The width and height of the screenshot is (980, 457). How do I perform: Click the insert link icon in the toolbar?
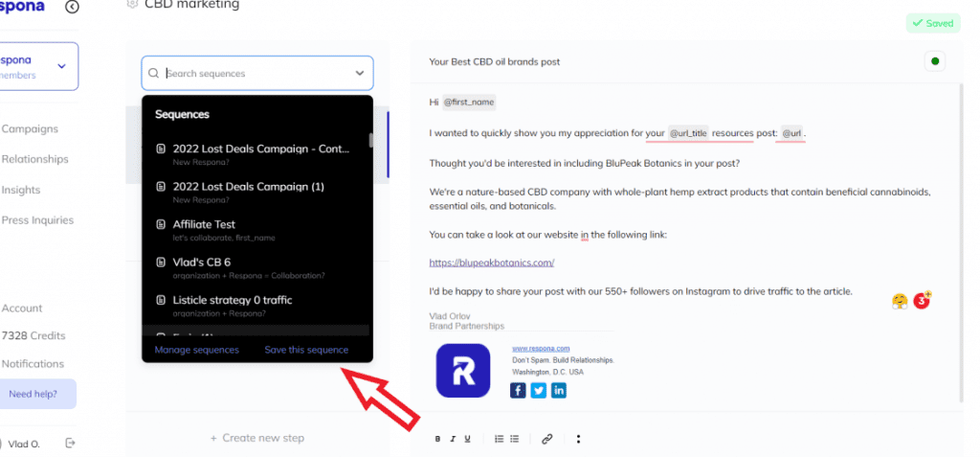pos(546,440)
